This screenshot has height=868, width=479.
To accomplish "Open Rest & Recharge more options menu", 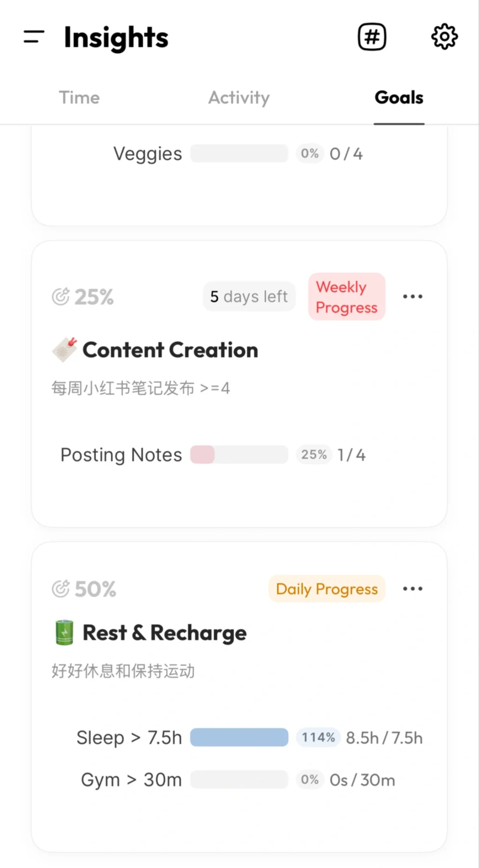I will 412,589.
